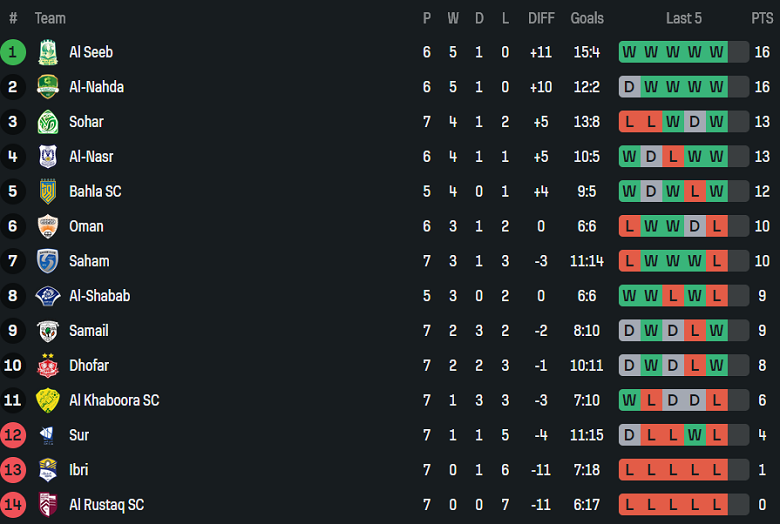This screenshot has width=780, height=524.
Task: Click the Last 5 column header
Action: pyautogui.click(x=684, y=18)
